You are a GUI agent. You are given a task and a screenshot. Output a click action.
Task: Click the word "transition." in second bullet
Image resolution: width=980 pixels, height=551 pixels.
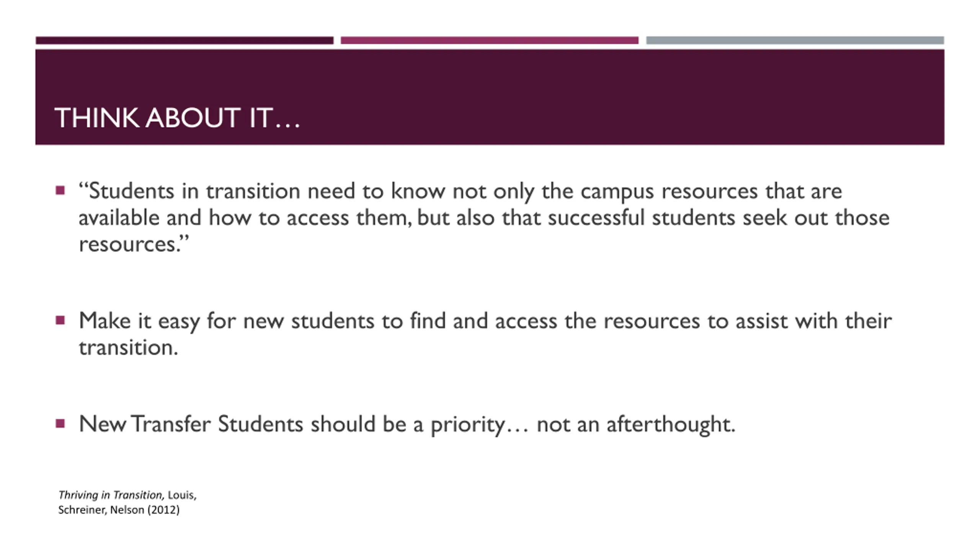tap(129, 347)
